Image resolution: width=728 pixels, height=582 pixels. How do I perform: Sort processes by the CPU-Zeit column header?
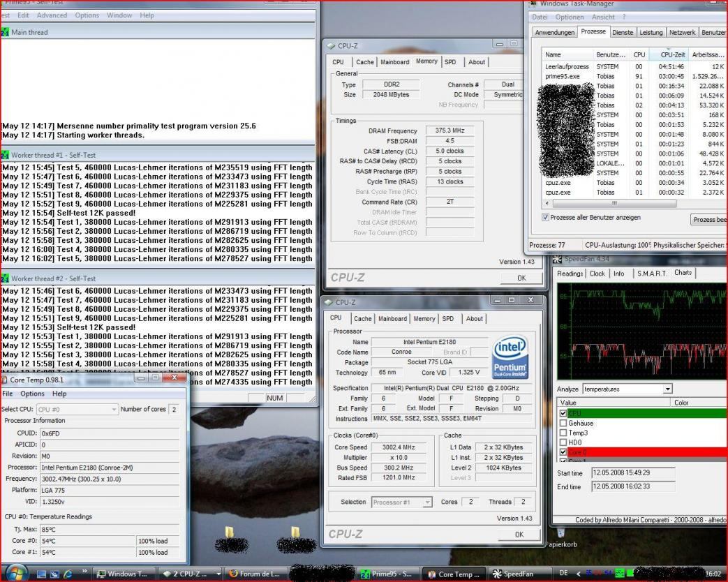click(669, 54)
